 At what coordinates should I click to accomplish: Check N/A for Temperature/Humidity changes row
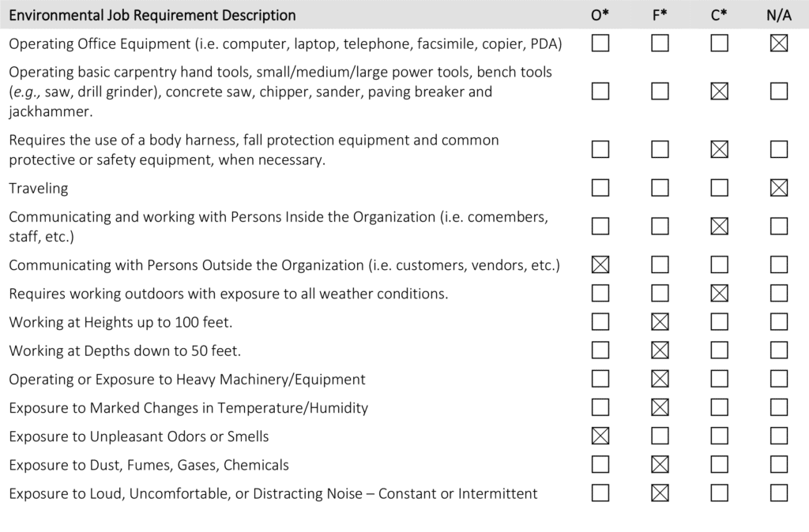click(x=779, y=407)
